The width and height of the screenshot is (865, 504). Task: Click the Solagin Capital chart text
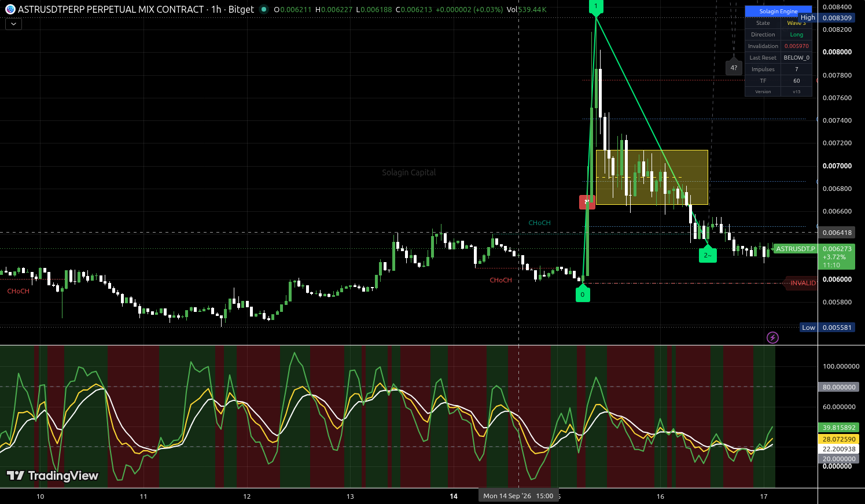pyautogui.click(x=409, y=172)
